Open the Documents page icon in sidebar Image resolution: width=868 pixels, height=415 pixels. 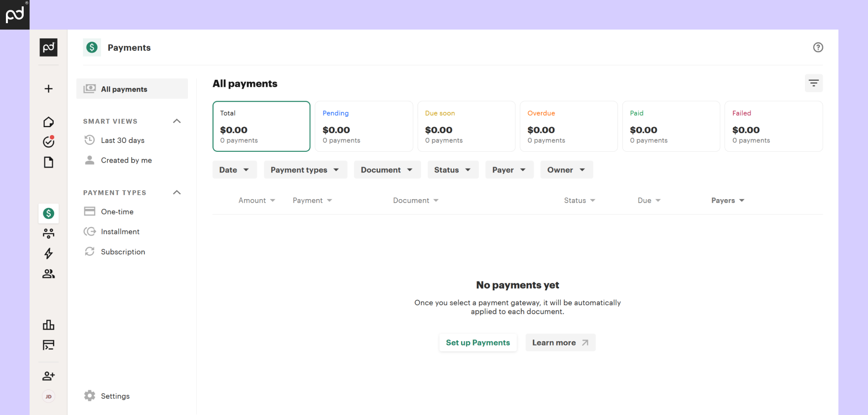click(x=48, y=162)
